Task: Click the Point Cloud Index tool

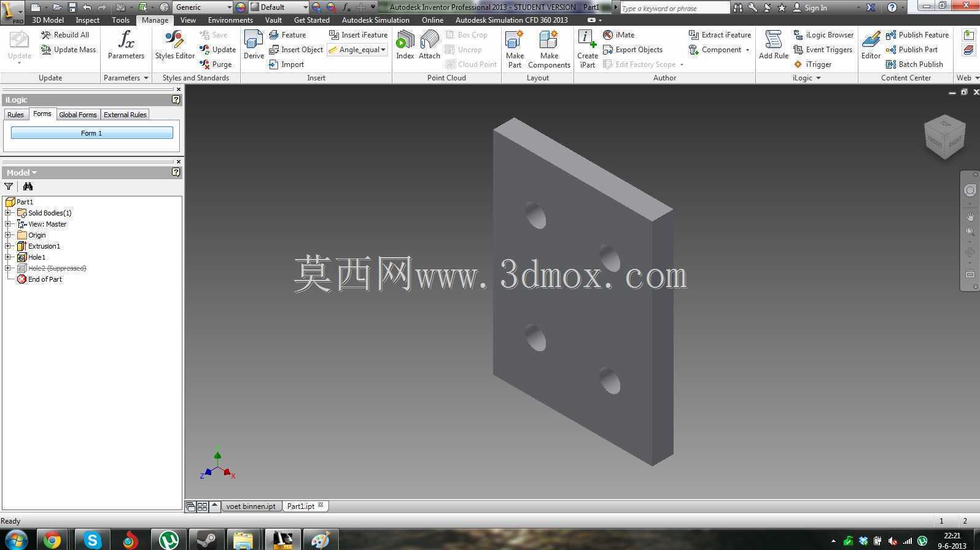Action: (405, 45)
